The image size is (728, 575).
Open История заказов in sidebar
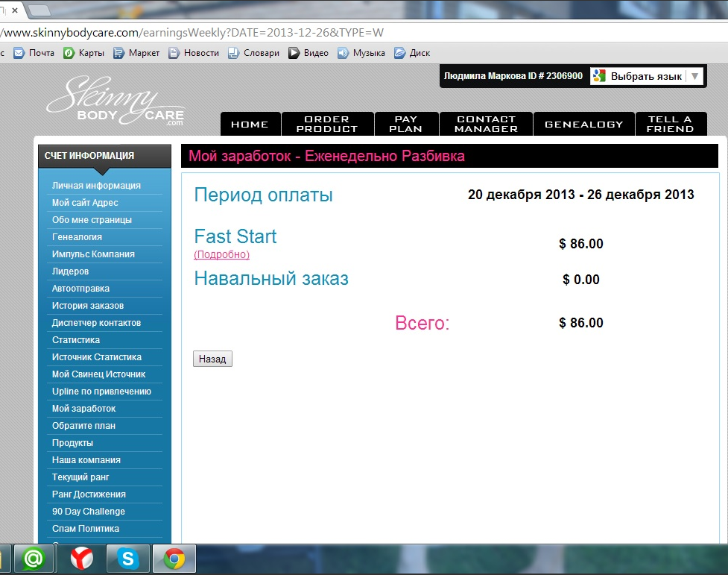88,306
